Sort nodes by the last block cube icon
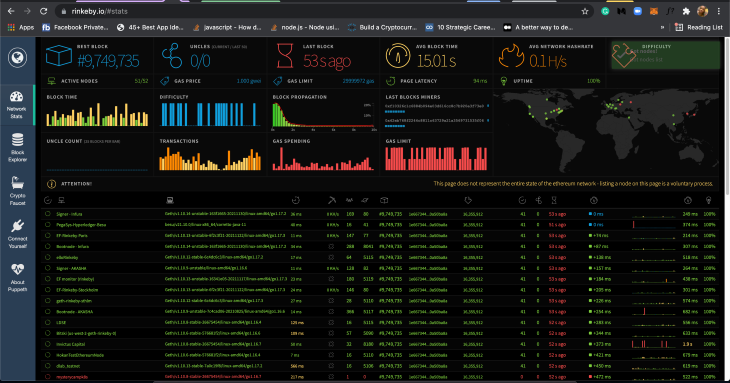 384,200
